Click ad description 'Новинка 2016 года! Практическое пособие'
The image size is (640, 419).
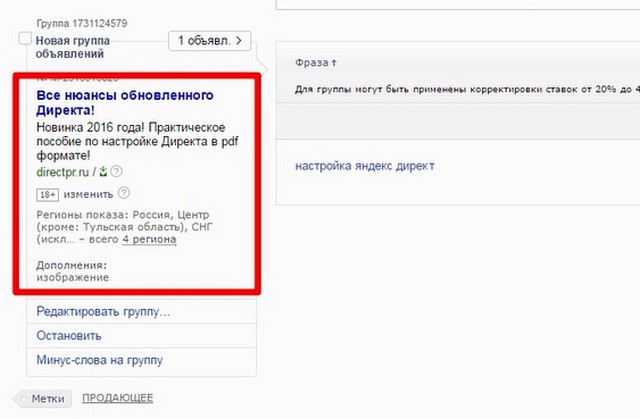click(x=138, y=141)
